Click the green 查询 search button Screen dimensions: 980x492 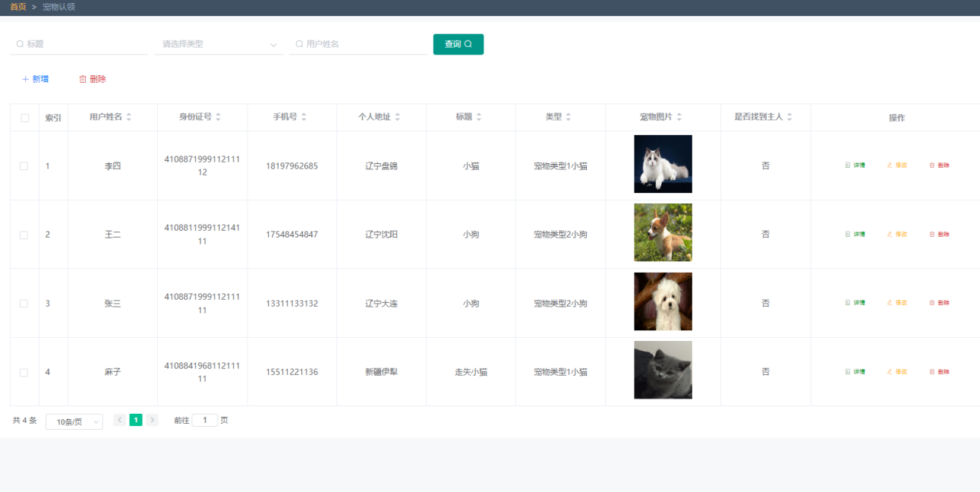458,44
